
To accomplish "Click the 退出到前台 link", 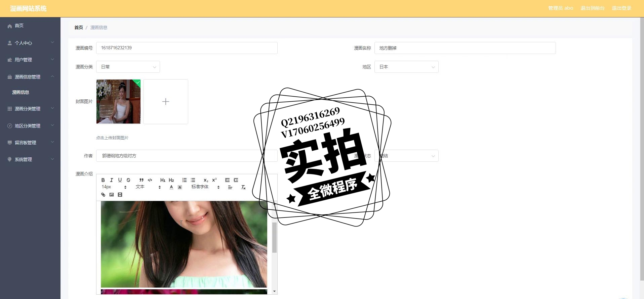I will coord(592,8).
